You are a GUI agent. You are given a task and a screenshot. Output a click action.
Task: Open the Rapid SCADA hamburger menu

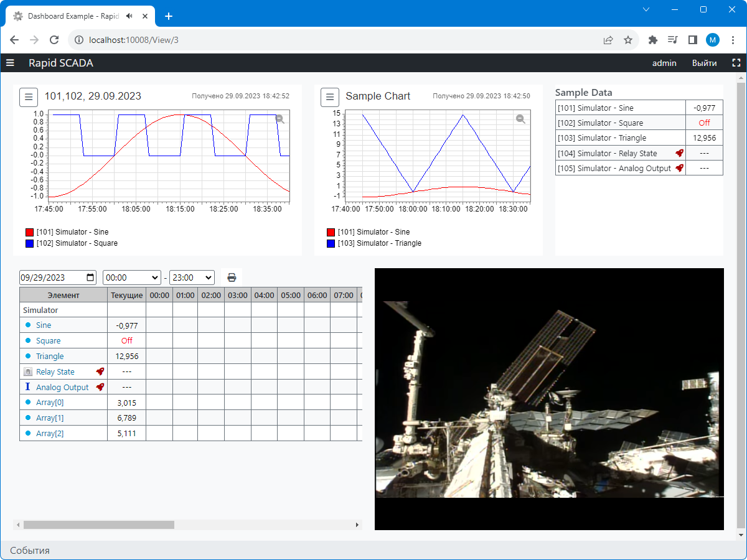coord(10,63)
